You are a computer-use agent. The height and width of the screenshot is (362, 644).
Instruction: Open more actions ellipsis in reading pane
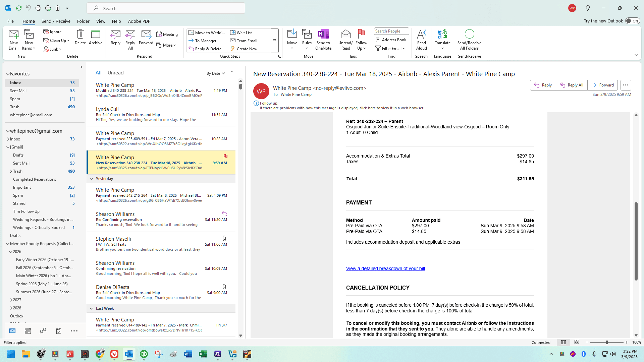(626, 85)
